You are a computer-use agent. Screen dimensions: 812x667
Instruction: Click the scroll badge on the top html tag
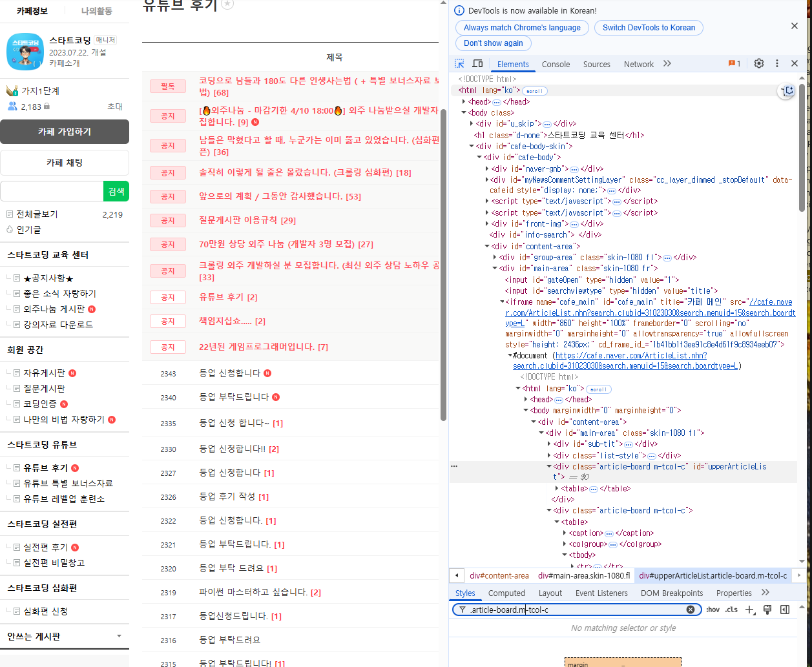(x=534, y=91)
